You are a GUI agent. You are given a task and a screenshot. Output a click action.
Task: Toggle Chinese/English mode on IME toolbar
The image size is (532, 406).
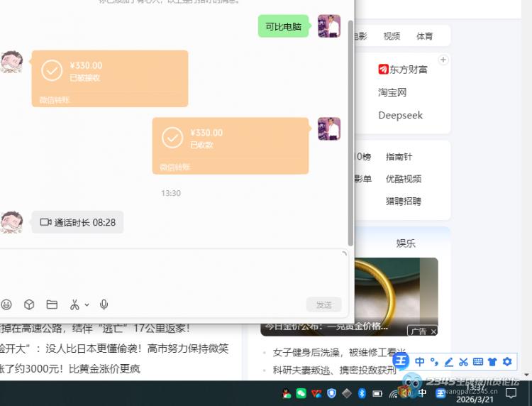420,361
